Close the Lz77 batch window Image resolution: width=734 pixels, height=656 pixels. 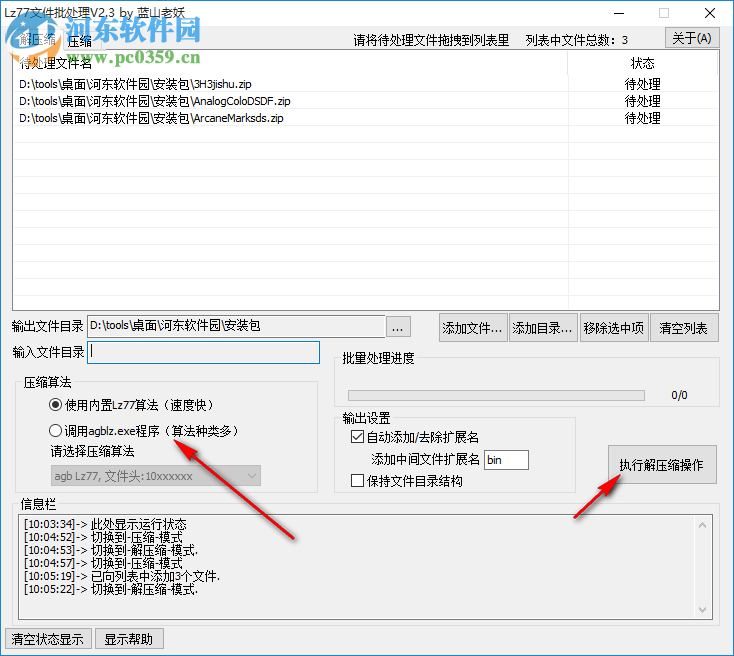point(710,13)
